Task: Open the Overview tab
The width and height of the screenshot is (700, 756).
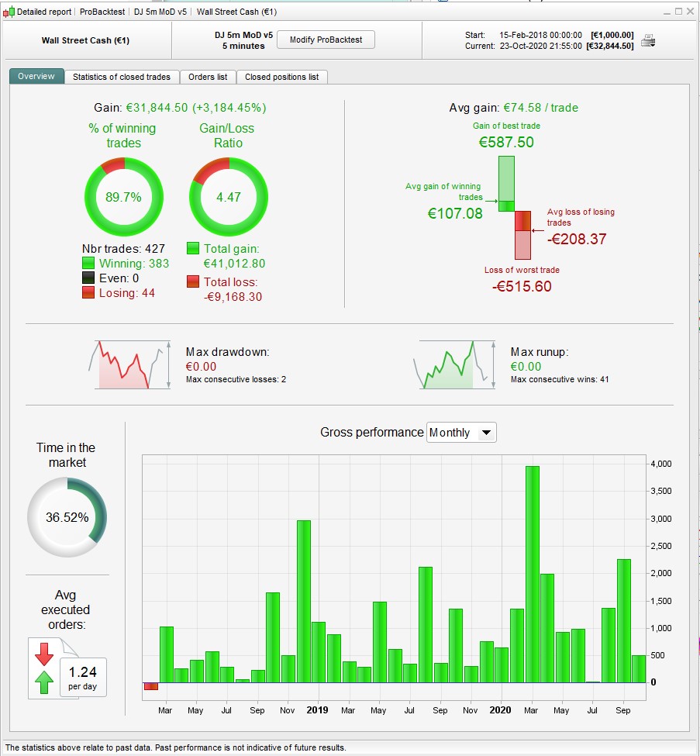Action: [36, 76]
